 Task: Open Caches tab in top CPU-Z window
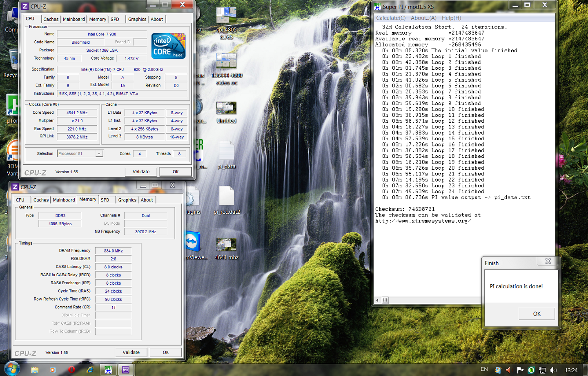tap(51, 19)
